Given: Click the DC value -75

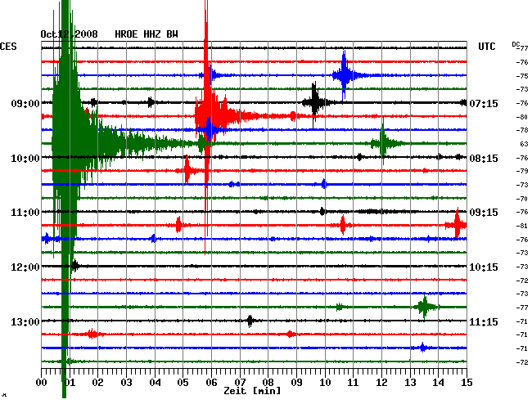Looking at the screenshot, I should click(522, 76).
